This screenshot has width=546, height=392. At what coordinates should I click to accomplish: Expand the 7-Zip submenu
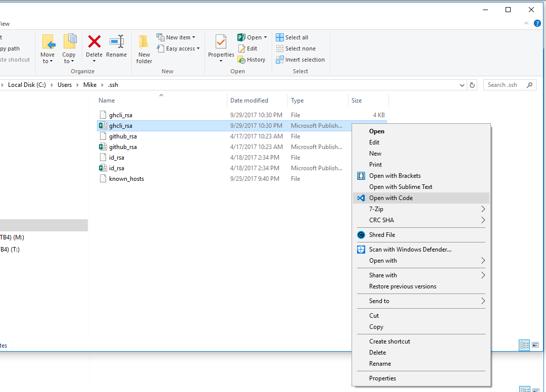(x=421, y=209)
